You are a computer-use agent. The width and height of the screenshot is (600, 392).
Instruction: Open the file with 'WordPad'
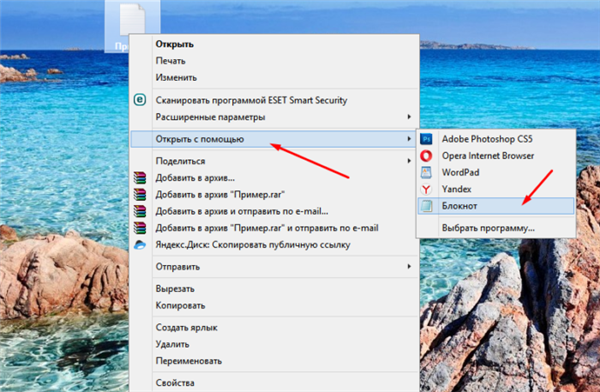496,172
